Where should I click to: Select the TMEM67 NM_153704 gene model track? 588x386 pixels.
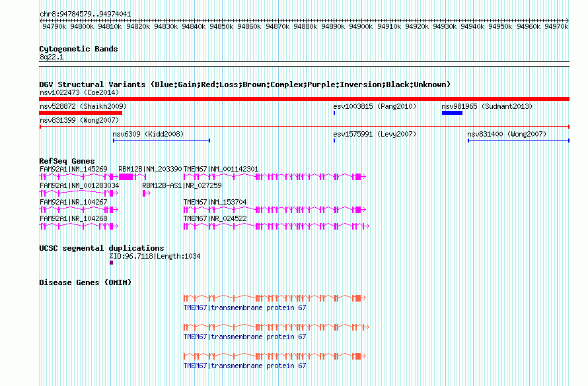tap(275, 210)
